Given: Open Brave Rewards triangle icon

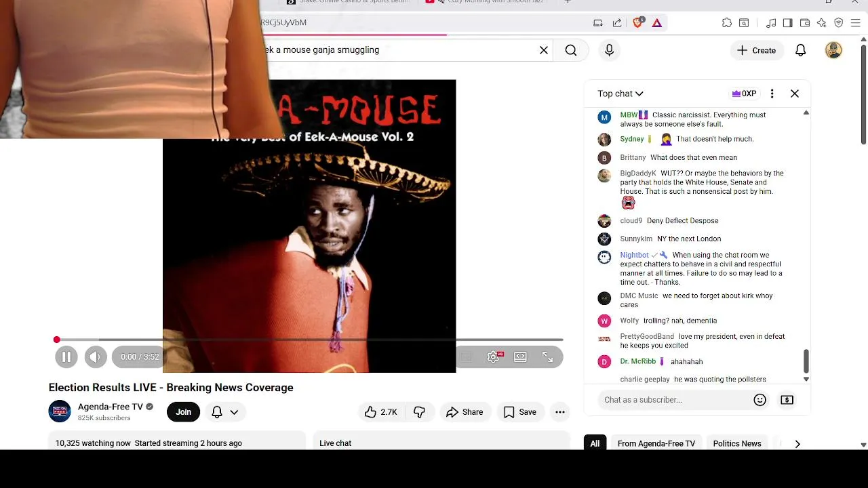Looking at the screenshot, I should (x=657, y=22).
